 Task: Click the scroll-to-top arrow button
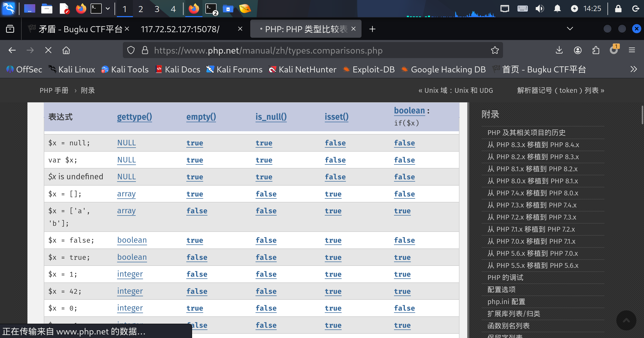click(x=626, y=320)
